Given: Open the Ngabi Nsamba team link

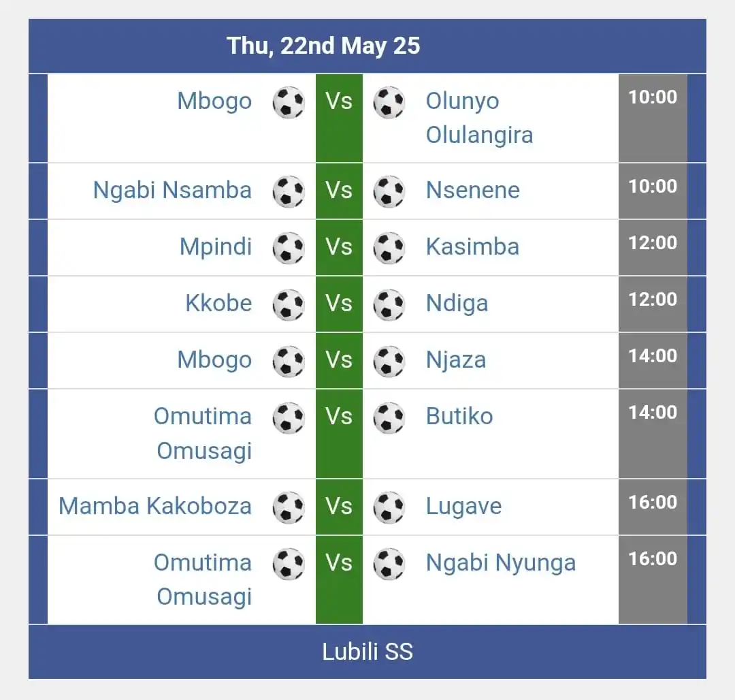Looking at the screenshot, I should pyautogui.click(x=172, y=191).
